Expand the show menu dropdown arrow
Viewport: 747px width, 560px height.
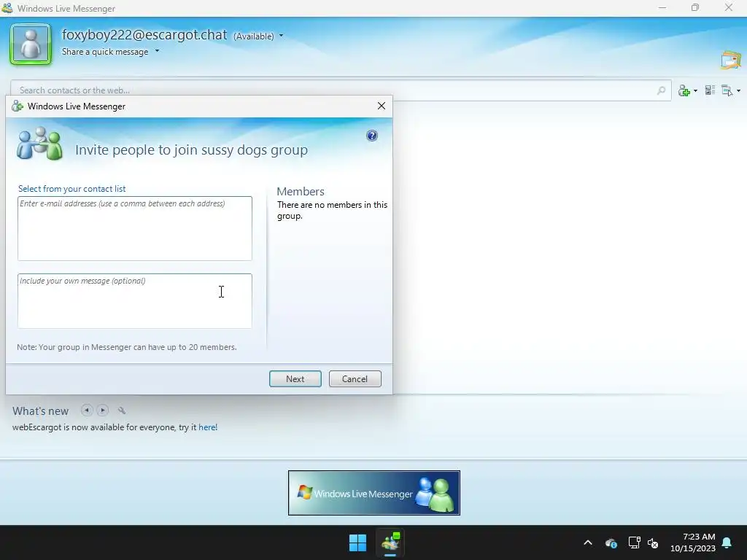[738, 90]
